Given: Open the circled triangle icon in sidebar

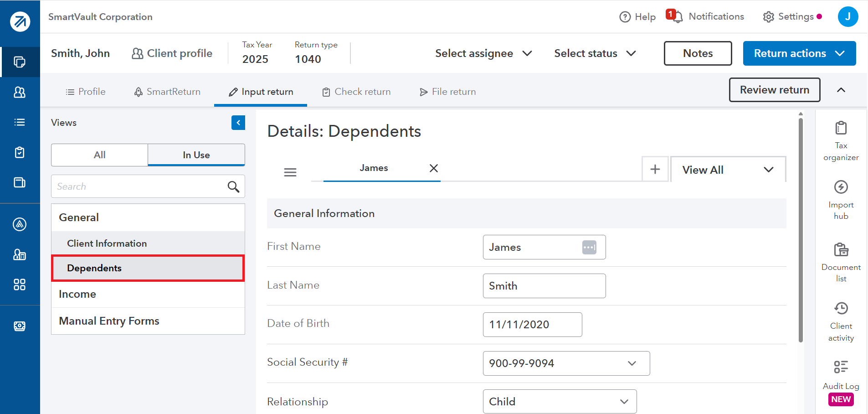Looking at the screenshot, I should coord(20,224).
